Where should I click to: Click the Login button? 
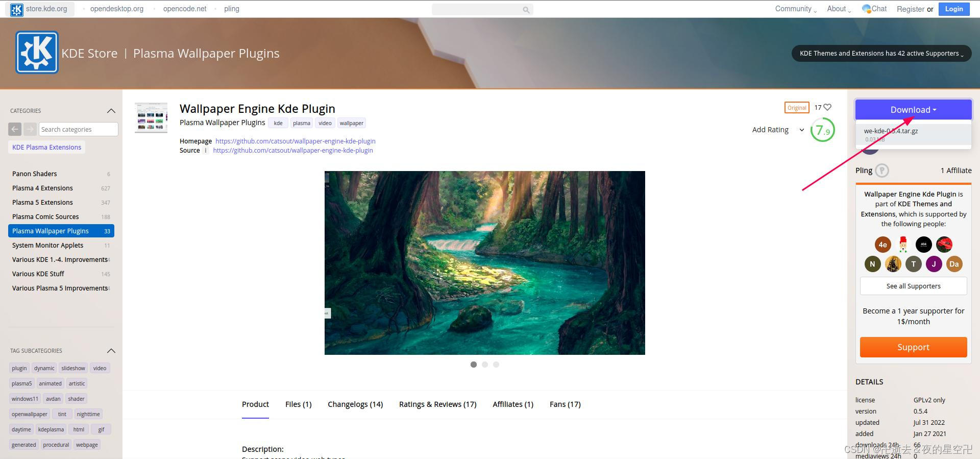(953, 9)
